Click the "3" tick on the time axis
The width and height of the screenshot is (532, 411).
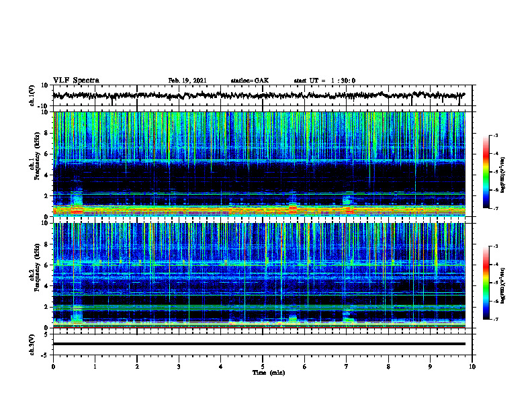click(x=179, y=367)
